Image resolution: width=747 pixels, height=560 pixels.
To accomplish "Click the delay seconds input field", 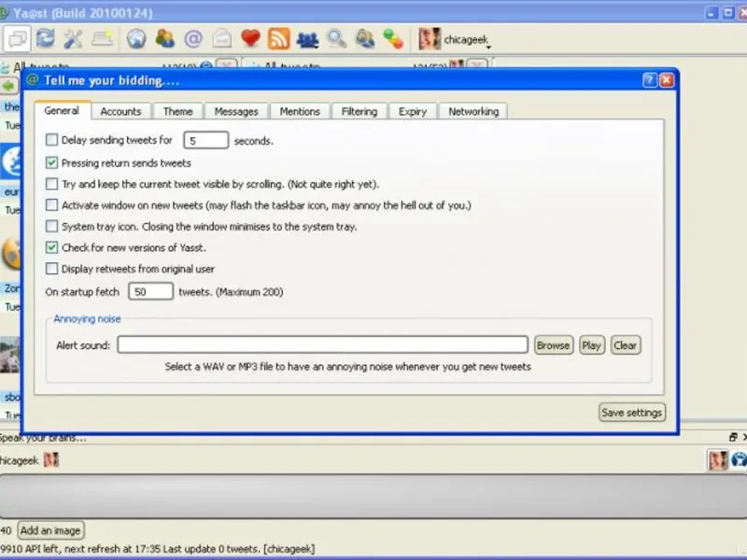I will coord(205,141).
